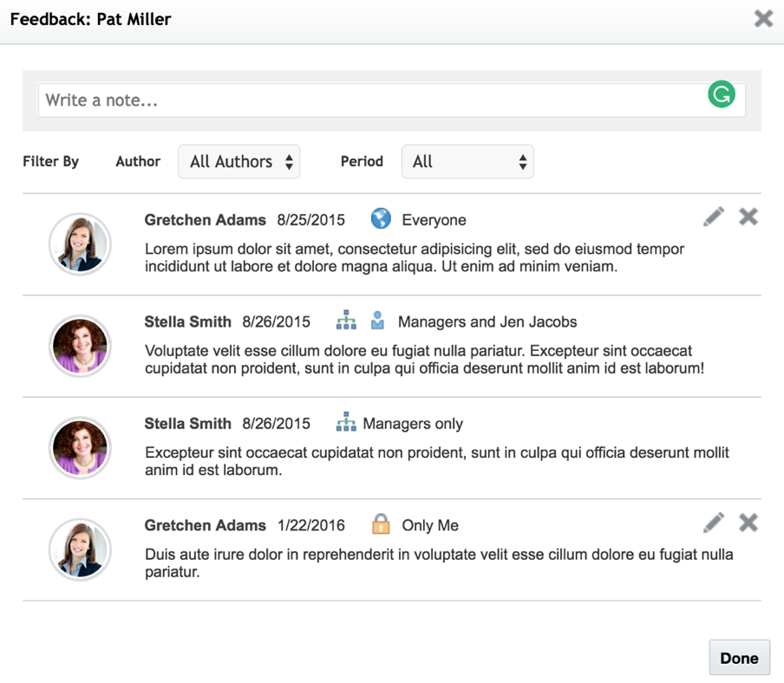Click note starting Excepteur sint occaecat cupidatat
This screenshot has width=784, height=683.
click(437, 461)
